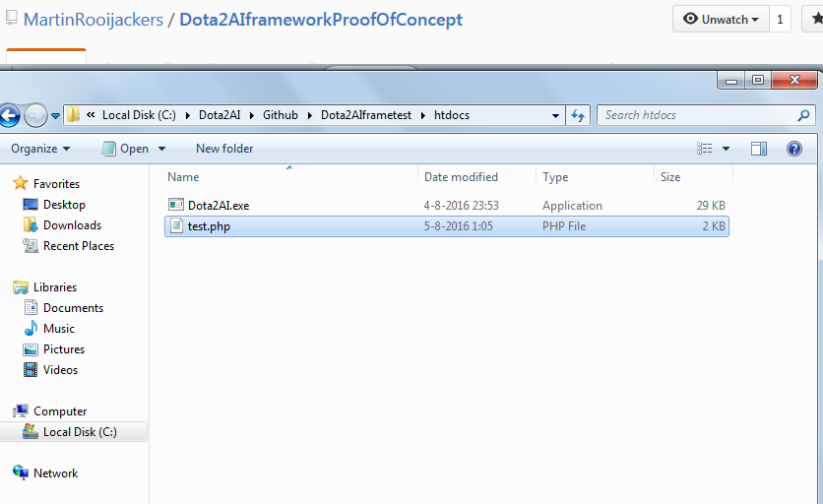The image size is (823, 504).
Task: Open Recent Places in Favorites
Action: (x=79, y=246)
